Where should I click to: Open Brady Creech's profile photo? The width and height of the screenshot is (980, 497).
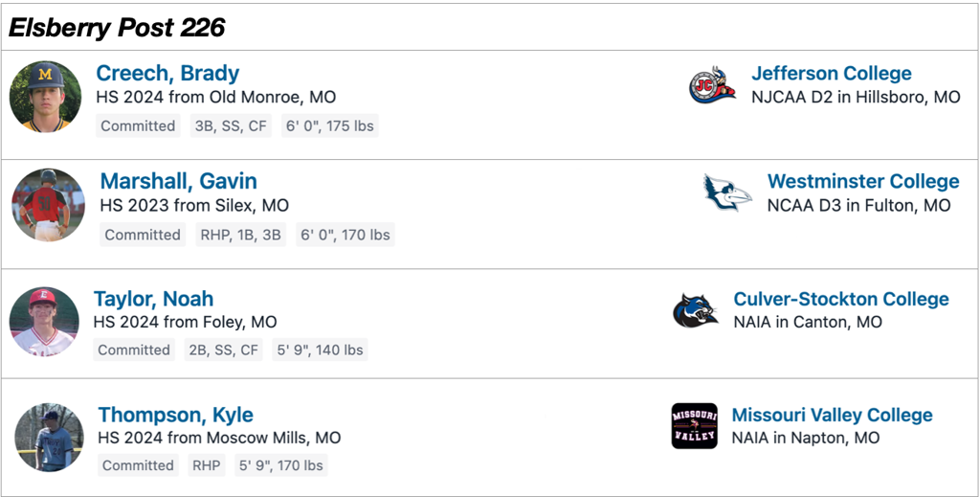(45, 97)
